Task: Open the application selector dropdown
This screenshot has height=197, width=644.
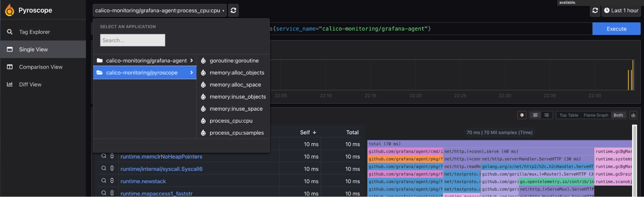Action: coord(159,10)
